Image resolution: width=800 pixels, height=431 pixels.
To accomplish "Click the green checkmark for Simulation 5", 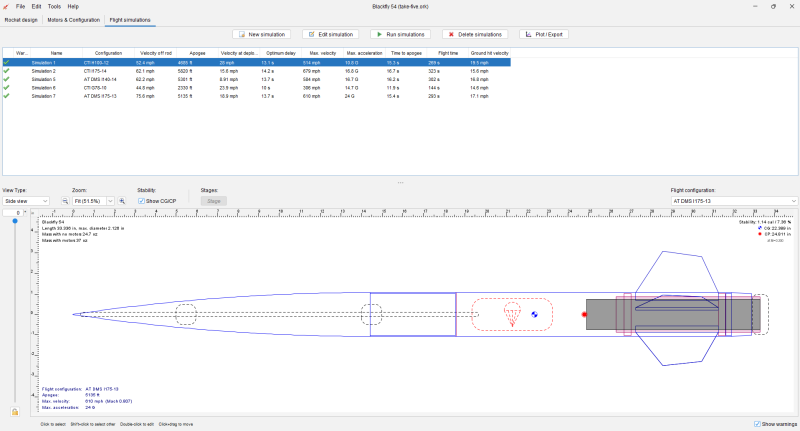I will point(7,79).
